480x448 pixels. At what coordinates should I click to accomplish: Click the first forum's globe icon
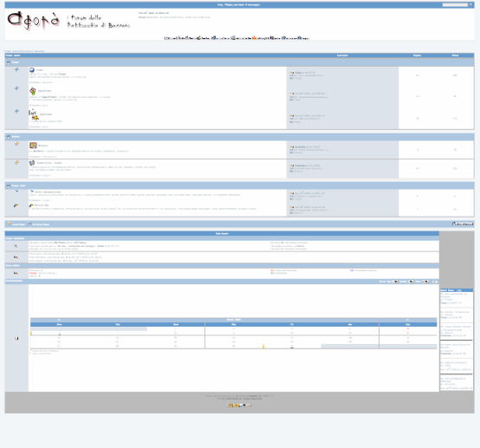pyautogui.click(x=32, y=70)
